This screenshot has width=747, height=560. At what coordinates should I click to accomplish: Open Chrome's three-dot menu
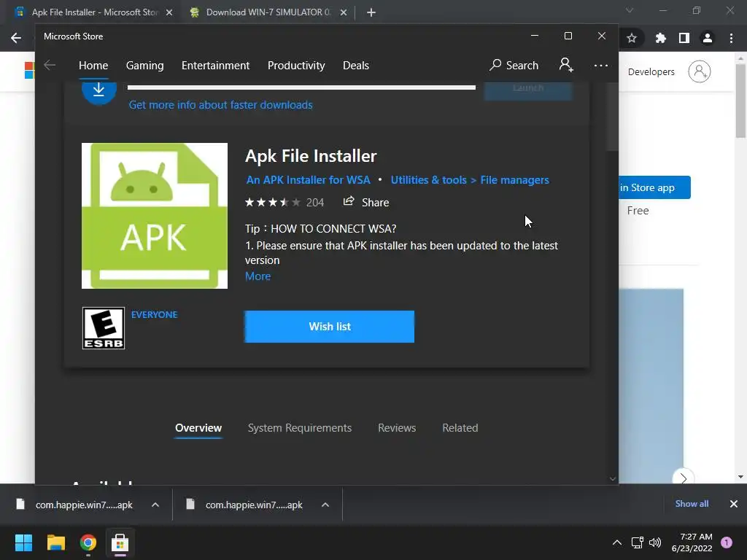pyautogui.click(x=731, y=38)
